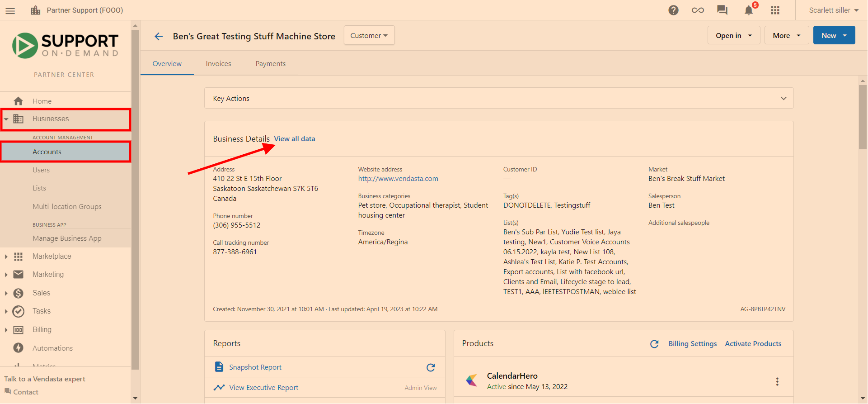The height and width of the screenshot is (404, 868).
Task: Click the 'View all data' link
Action: (x=295, y=139)
